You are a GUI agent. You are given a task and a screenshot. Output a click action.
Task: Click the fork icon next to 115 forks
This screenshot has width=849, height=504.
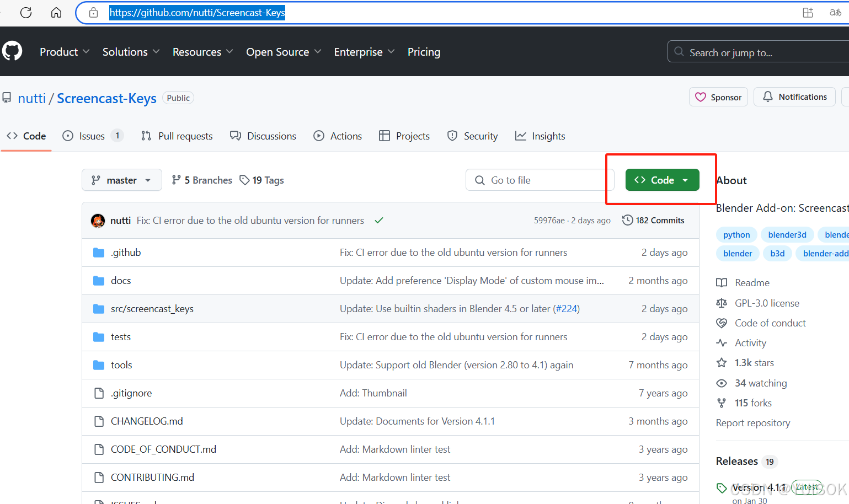point(722,403)
